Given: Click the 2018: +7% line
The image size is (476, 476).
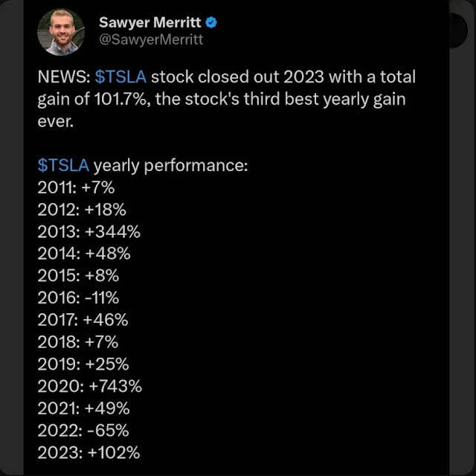Looking at the screenshot, I should click(x=77, y=342).
